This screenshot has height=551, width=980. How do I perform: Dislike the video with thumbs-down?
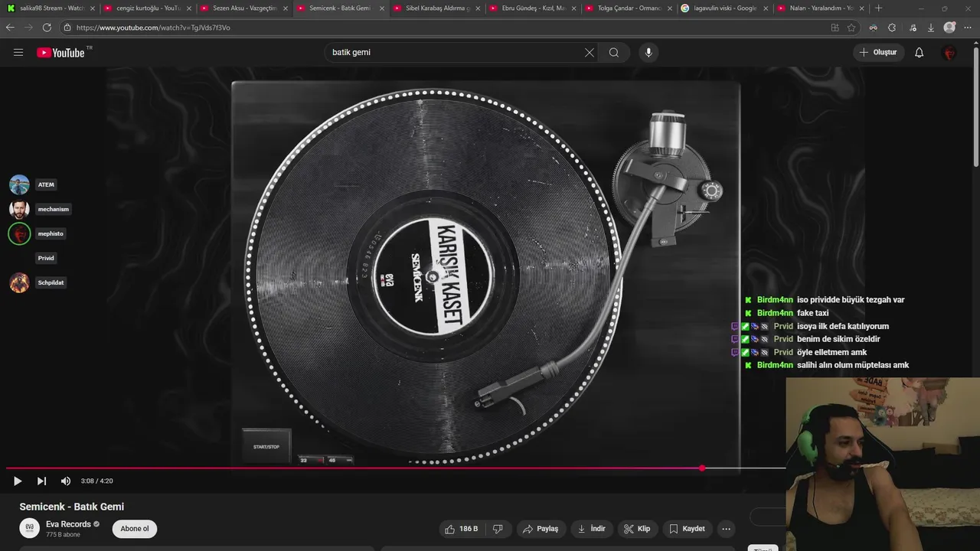click(x=498, y=529)
